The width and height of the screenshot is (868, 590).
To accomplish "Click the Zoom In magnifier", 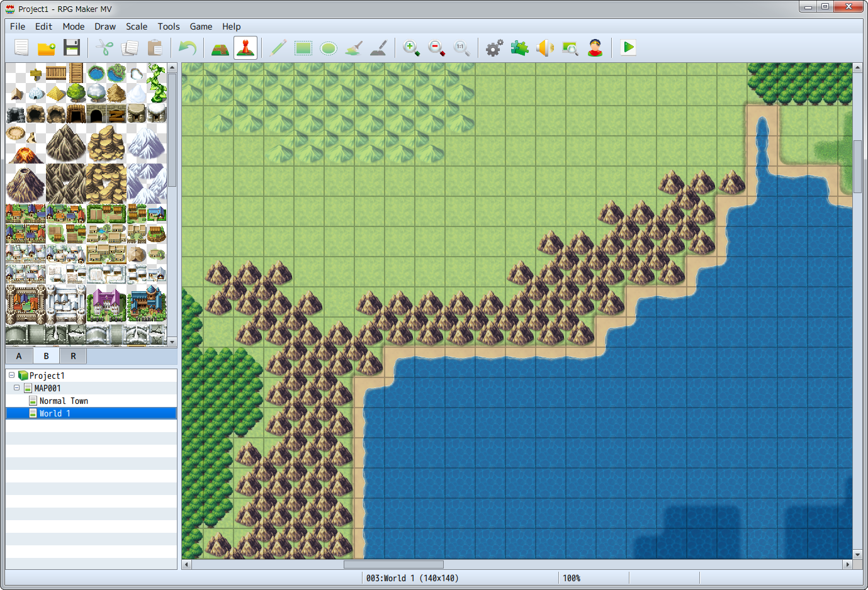I will pyautogui.click(x=411, y=48).
